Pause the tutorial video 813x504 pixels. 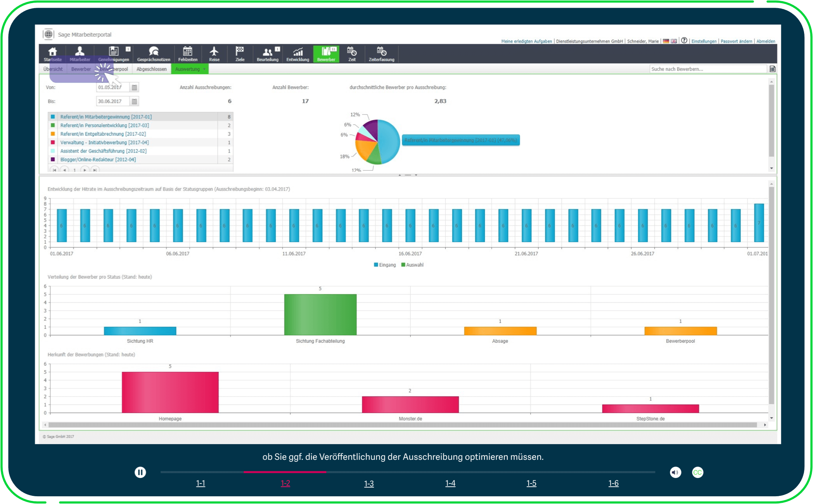(140, 472)
